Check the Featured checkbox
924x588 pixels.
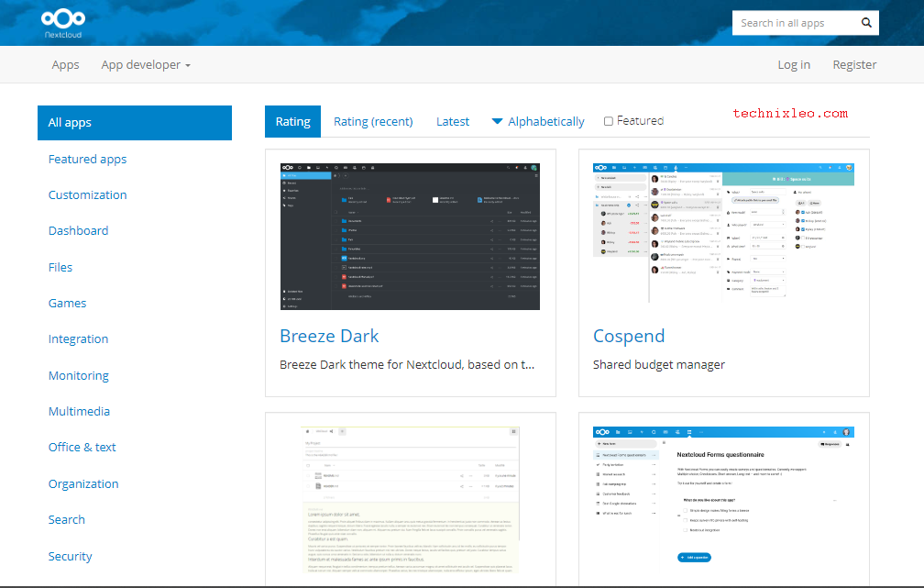coord(609,120)
